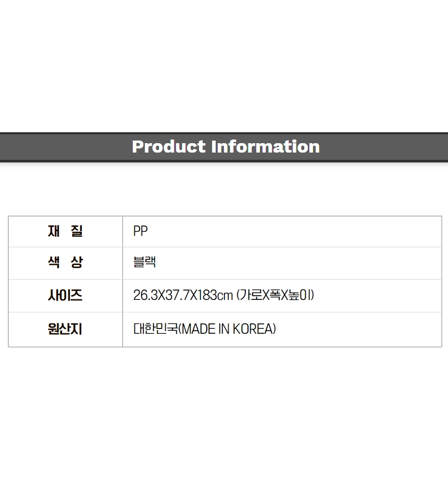This screenshot has width=448, height=479.
Task: Click the 상 character in color label
Action: click(77, 262)
